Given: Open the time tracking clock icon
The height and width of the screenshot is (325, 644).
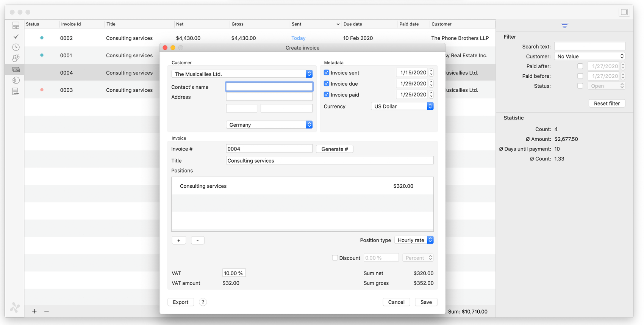Looking at the screenshot, I should 16,47.
